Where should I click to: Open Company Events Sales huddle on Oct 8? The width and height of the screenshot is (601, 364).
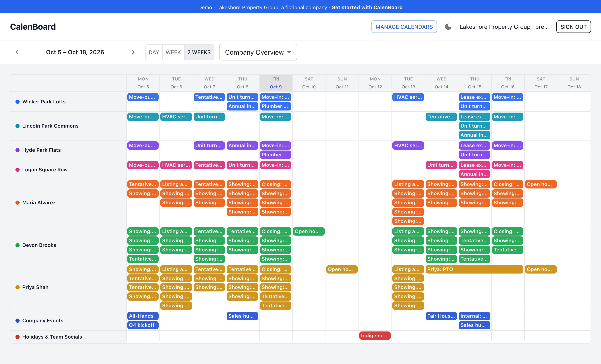click(x=242, y=316)
